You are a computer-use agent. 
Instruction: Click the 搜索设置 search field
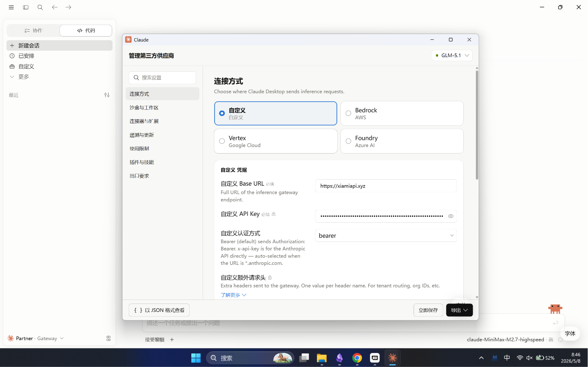(x=162, y=78)
